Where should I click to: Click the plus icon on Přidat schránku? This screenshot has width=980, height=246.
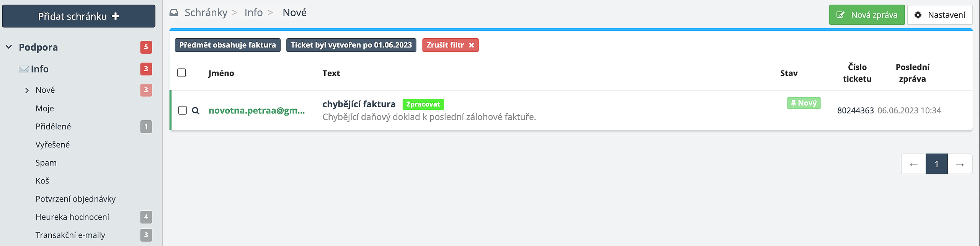tap(116, 16)
